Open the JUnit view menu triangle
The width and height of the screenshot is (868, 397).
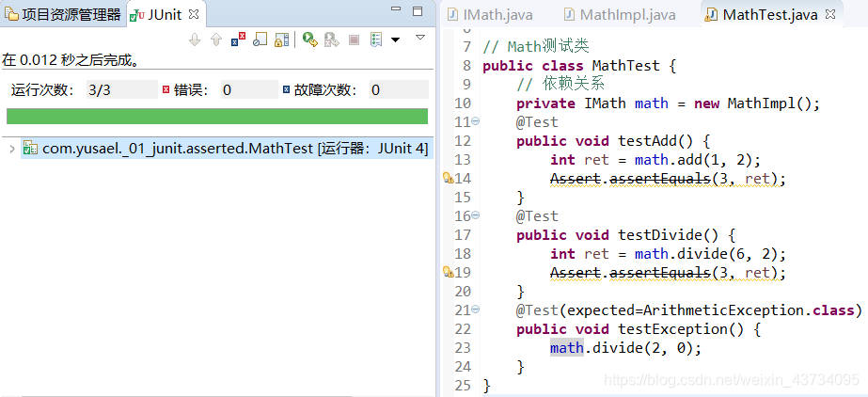point(420,37)
